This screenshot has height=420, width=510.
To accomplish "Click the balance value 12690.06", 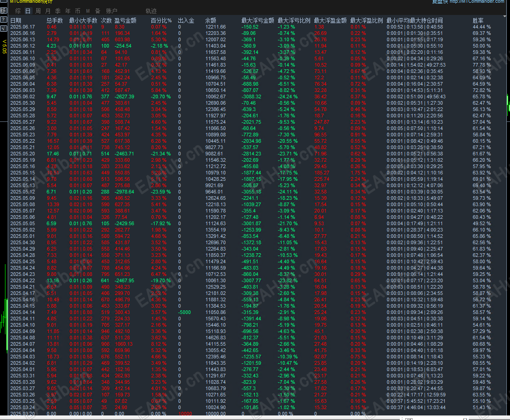I will tap(215, 103).
